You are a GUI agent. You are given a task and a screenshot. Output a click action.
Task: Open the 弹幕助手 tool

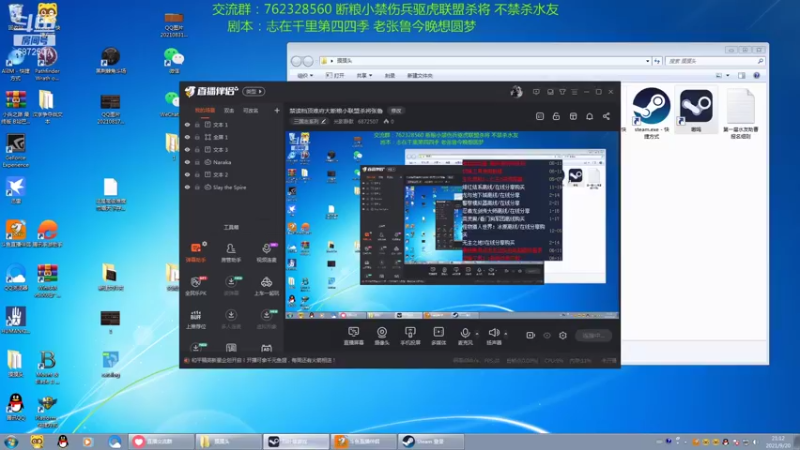click(196, 252)
